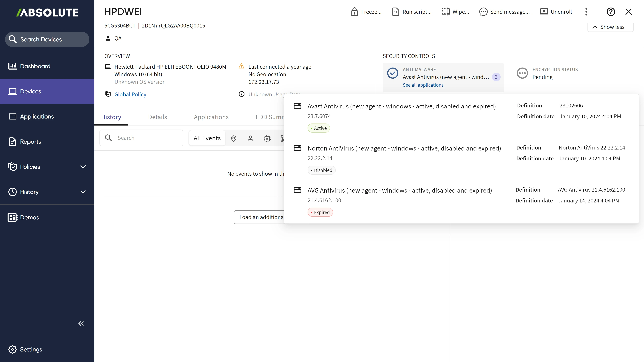Select the All Events filter
The height and width of the screenshot is (362, 644).
tap(207, 138)
